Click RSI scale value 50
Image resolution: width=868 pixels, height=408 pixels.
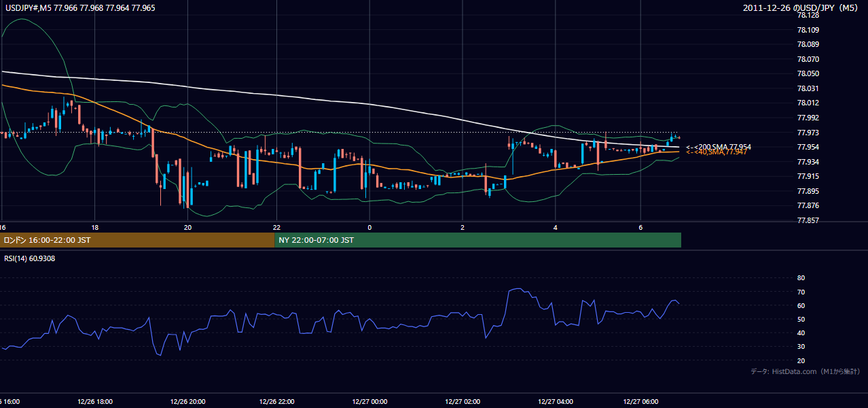(801, 320)
